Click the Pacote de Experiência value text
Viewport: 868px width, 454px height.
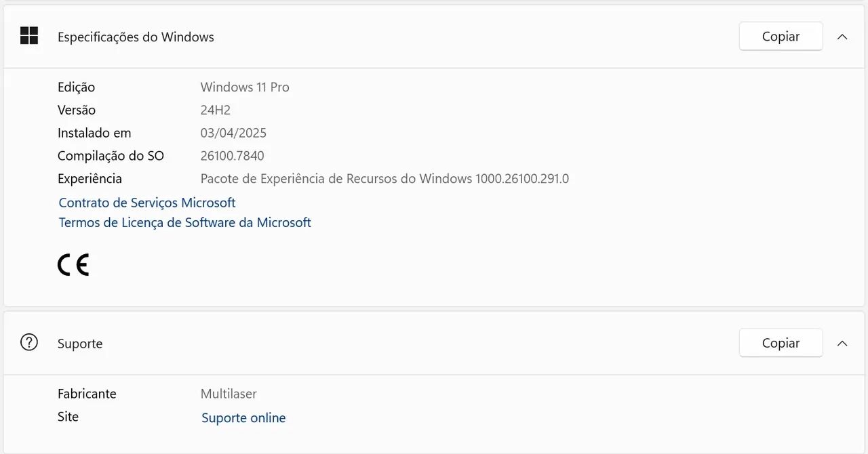tap(384, 179)
